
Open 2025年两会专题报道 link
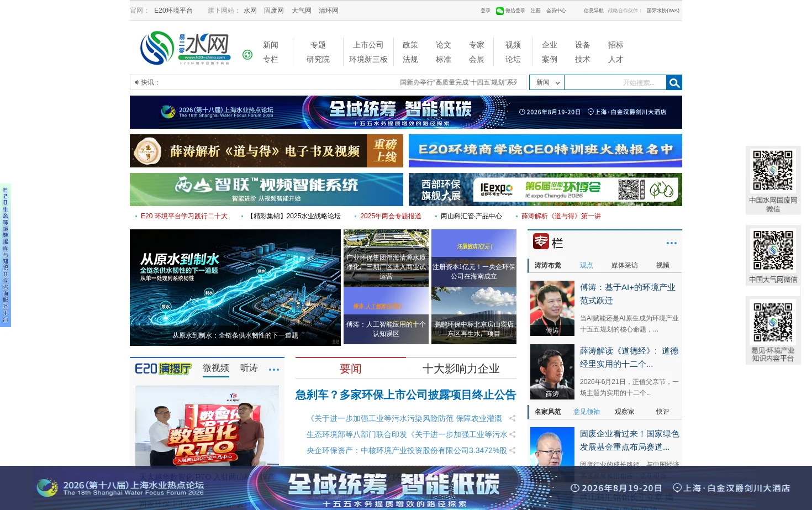coord(391,216)
